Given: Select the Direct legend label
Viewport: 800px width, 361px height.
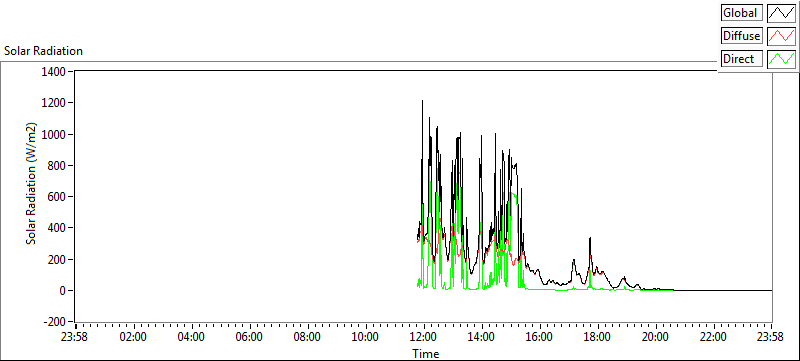Looking at the screenshot, I should pyautogui.click(x=742, y=59).
